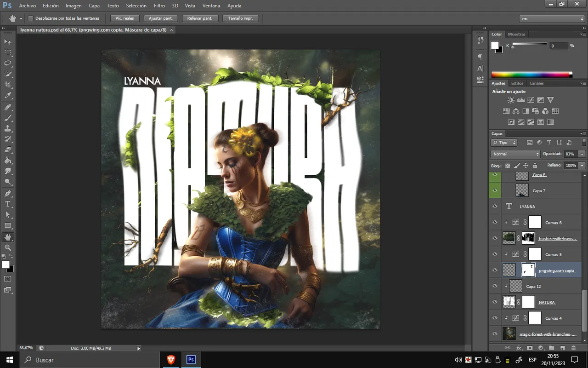The image size is (588, 368).
Task: Select the Path Selection tool
Action: (8, 215)
